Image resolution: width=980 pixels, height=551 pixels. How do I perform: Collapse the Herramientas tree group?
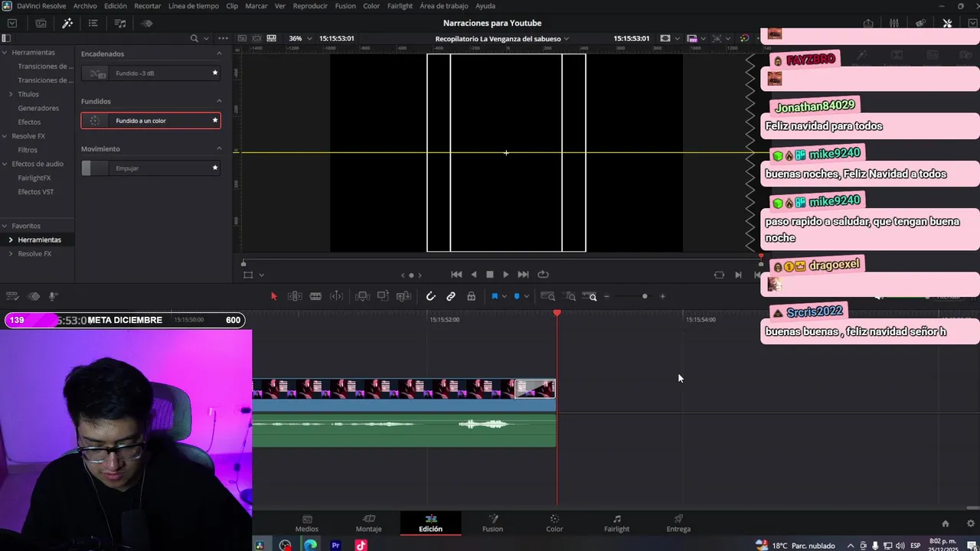pyautogui.click(x=5, y=52)
